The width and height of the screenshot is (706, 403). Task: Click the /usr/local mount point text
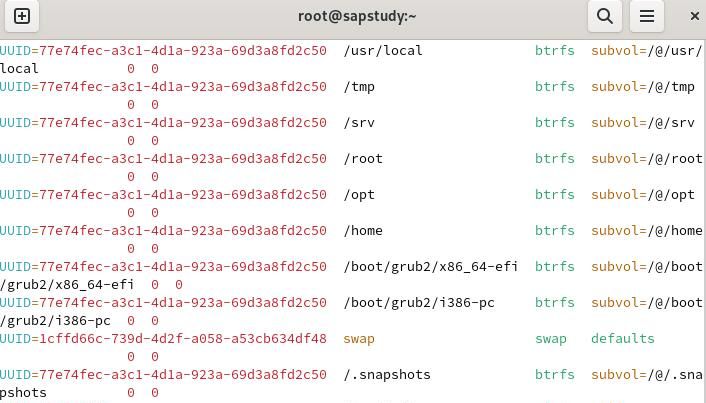click(x=383, y=51)
